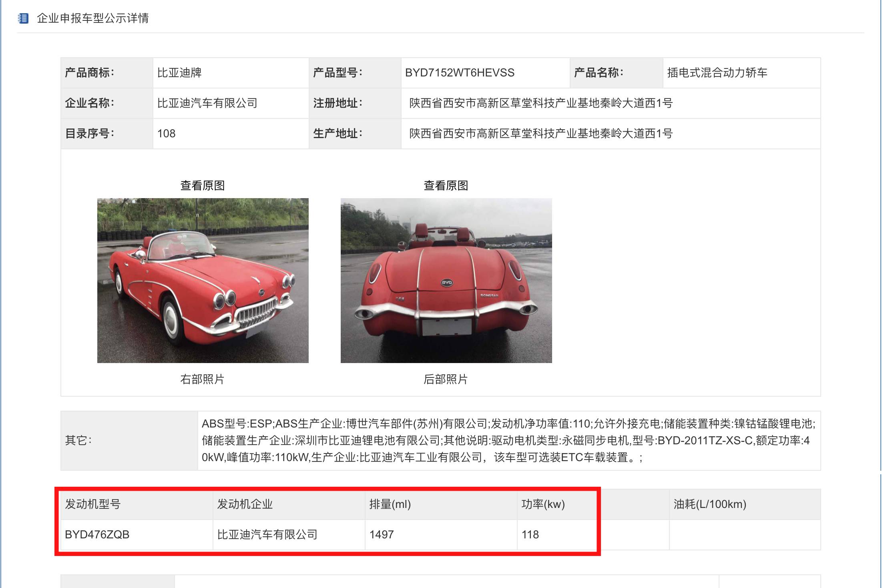Image resolution: width=882 pixels, height=588 pixels.
Task: Select model number BYD7152WT6HEVSS
Action: tap(460, 73)
